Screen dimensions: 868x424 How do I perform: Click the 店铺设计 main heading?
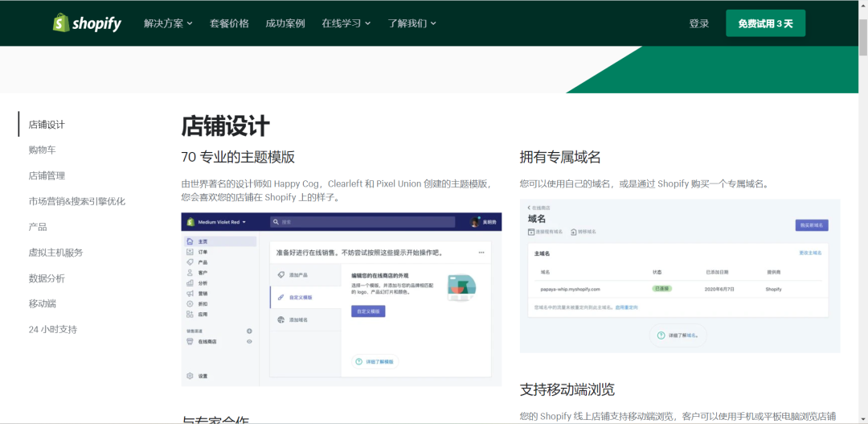(225, 126)
